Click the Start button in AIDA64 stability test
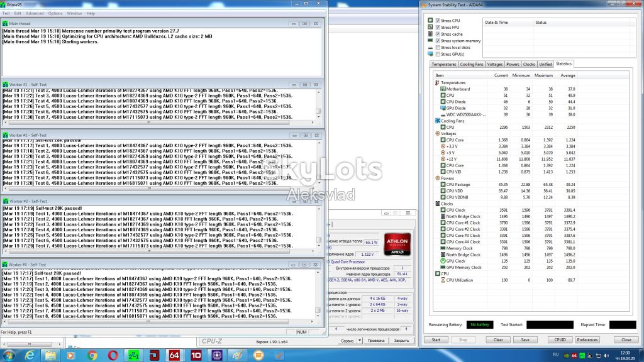The height and width of the screenshot is (362, 644). [x=436, y=340]
